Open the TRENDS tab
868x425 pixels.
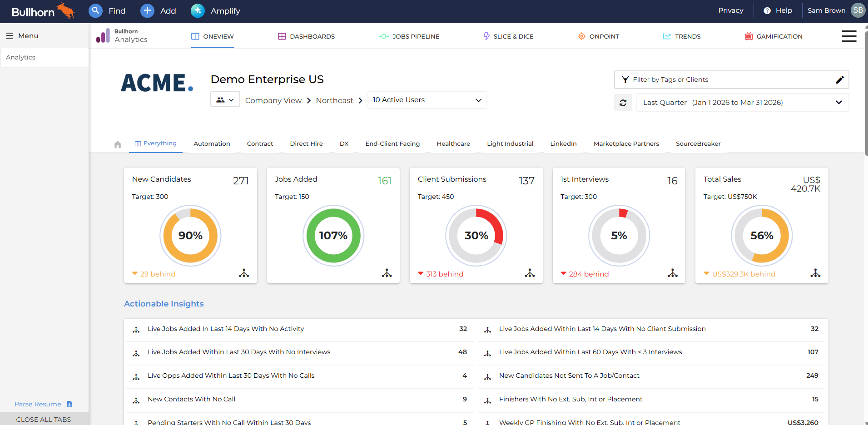[681, 36]
